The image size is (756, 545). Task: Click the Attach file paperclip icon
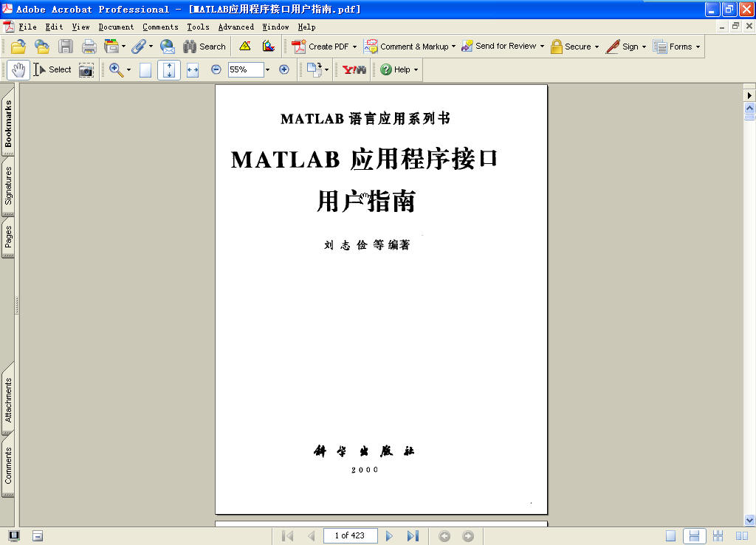pyautogui.click(x=139, y=47)
